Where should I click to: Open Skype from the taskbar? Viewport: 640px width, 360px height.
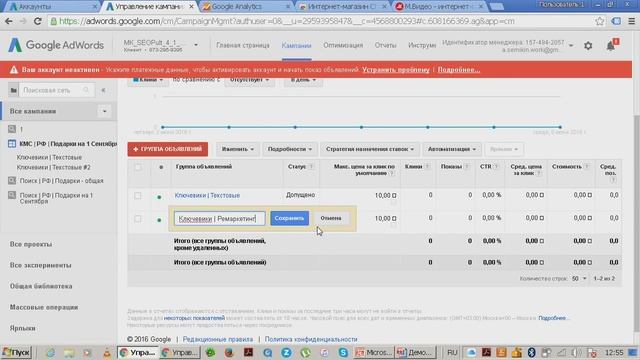point(343,352)
